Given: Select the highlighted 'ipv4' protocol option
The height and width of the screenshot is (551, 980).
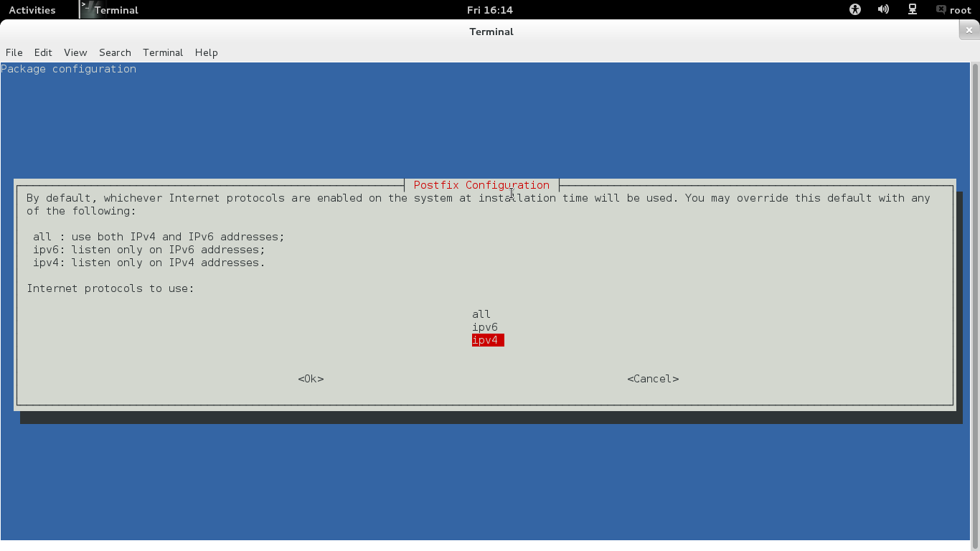Looking at the screenshot, I should click(488, 340).
